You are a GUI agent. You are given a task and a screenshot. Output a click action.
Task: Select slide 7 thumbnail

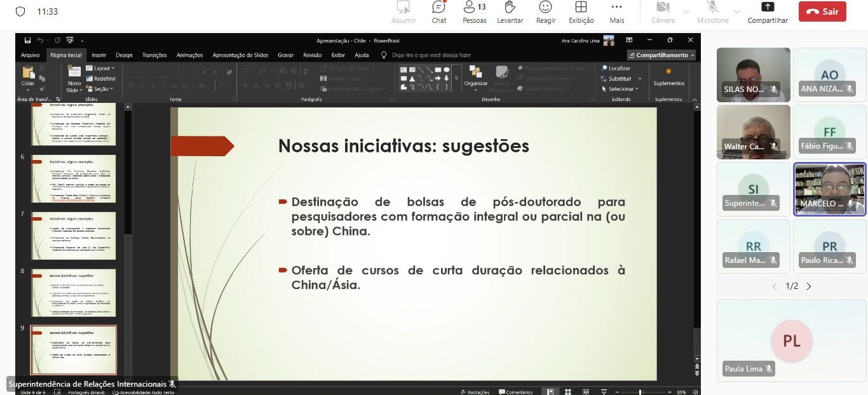(74, 236)
